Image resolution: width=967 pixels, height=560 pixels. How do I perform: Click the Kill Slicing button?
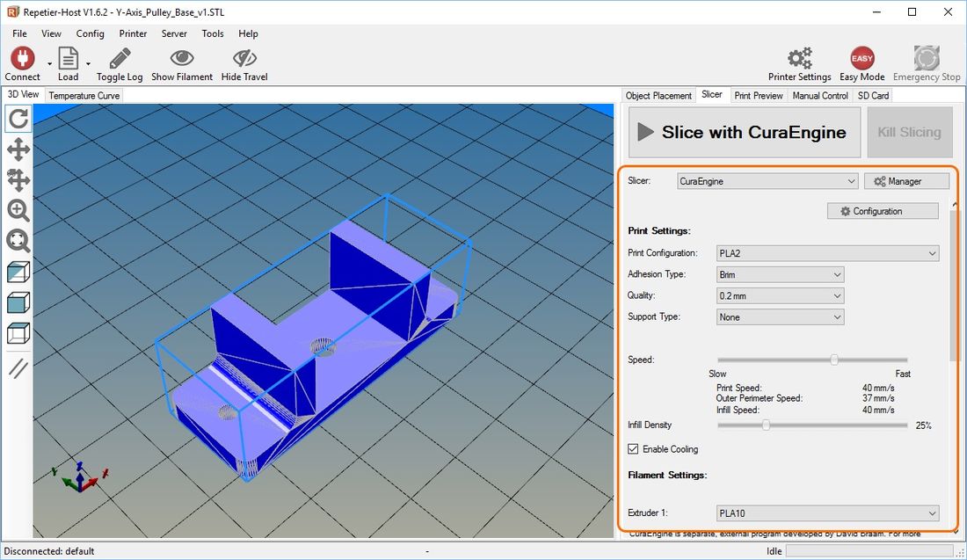[909, 132]
